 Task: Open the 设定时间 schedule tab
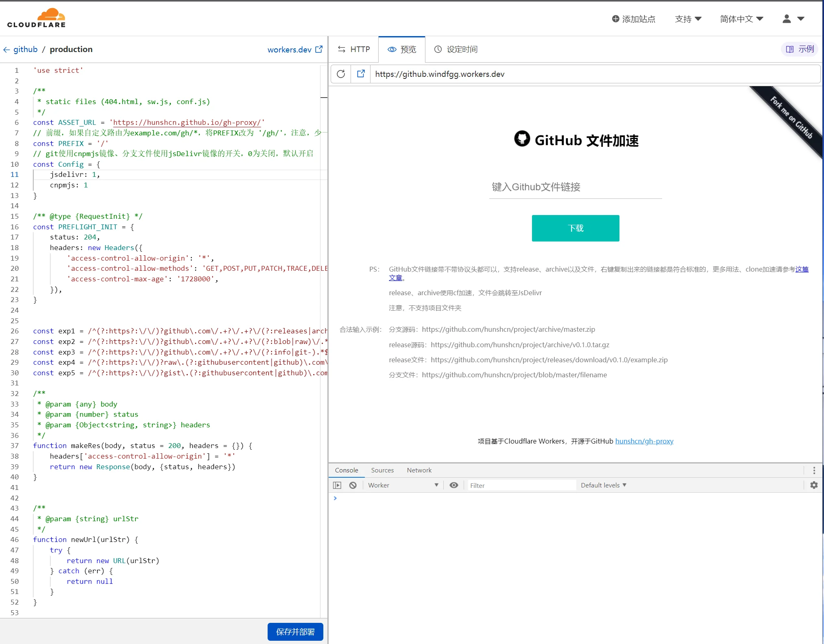(456, 49)
